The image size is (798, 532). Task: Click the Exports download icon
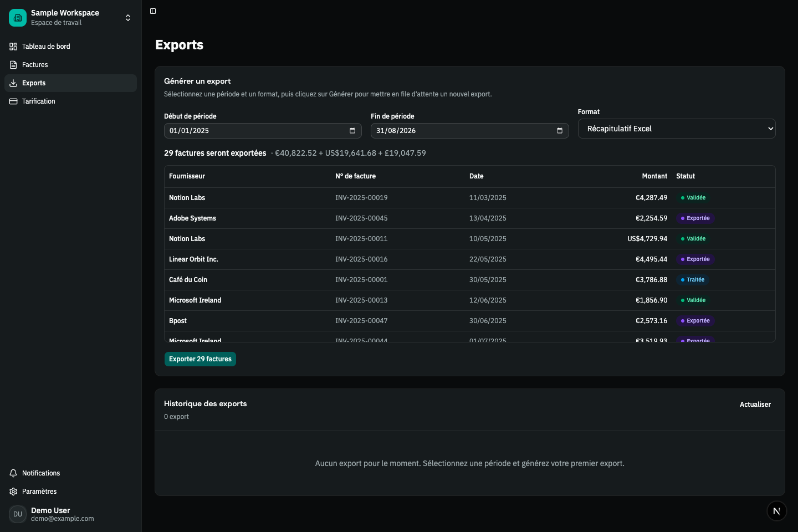pos(13,83)
